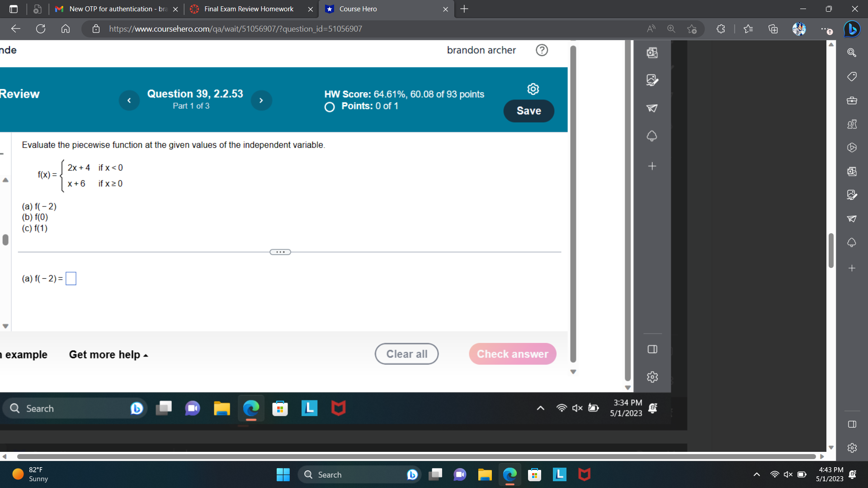Screen dimensions: 868x488
Task: Open Microsoft Designer icon in the sidebar
Action: (852, 195)
